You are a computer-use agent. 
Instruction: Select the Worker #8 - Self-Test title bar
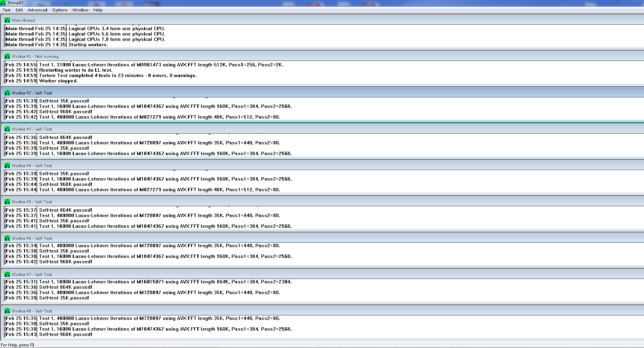(201, 311)
